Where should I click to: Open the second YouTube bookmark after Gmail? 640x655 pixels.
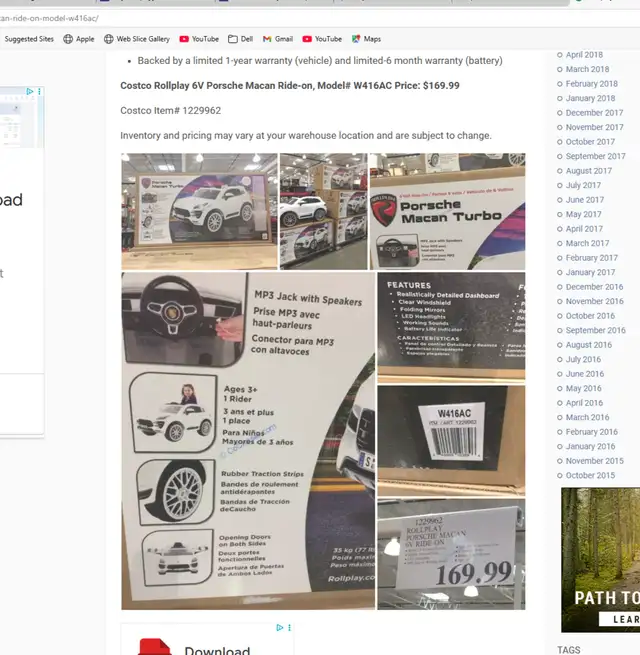[x=322, y=39]
